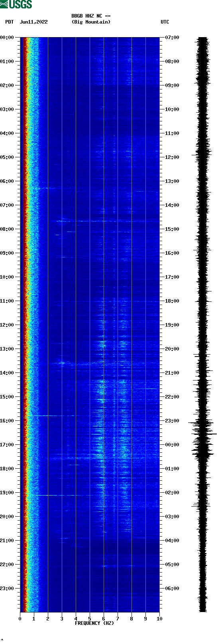Click the '(Big Mountain)' subtitle
This screenshot has width=220, height=644.
click(91, 22)
